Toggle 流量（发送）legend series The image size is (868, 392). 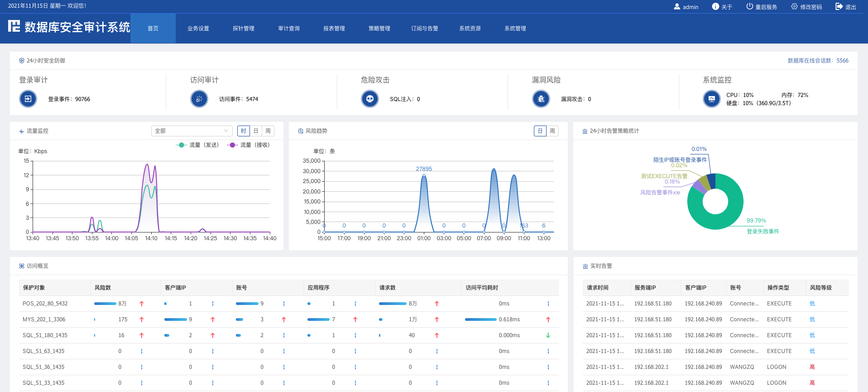197,145
